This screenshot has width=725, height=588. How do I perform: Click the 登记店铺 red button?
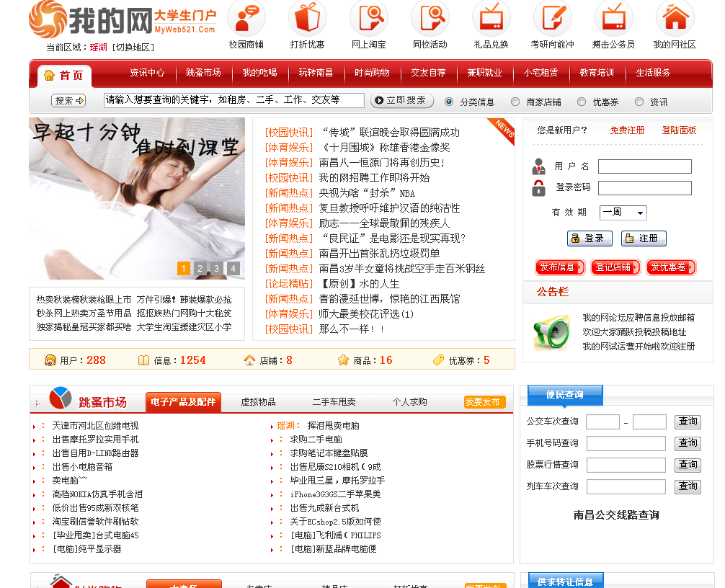615,267
